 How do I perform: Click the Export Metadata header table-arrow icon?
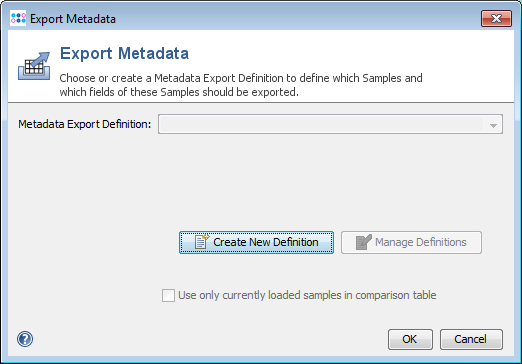point(34,66)
